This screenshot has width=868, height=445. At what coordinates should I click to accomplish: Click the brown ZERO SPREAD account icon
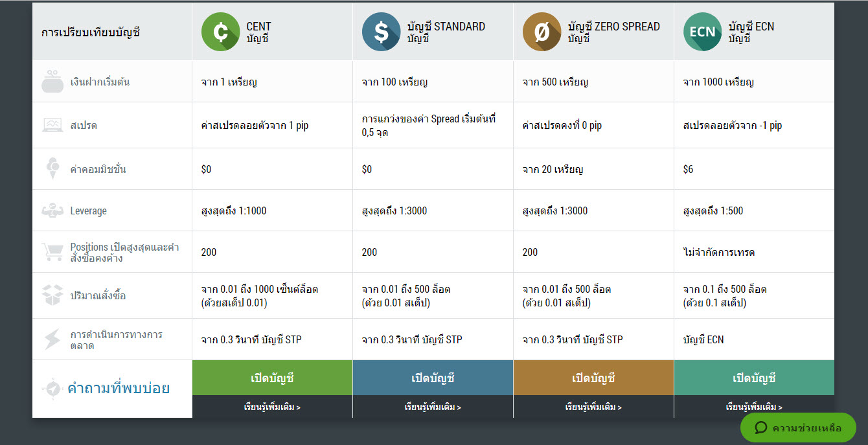coord(542,32)
